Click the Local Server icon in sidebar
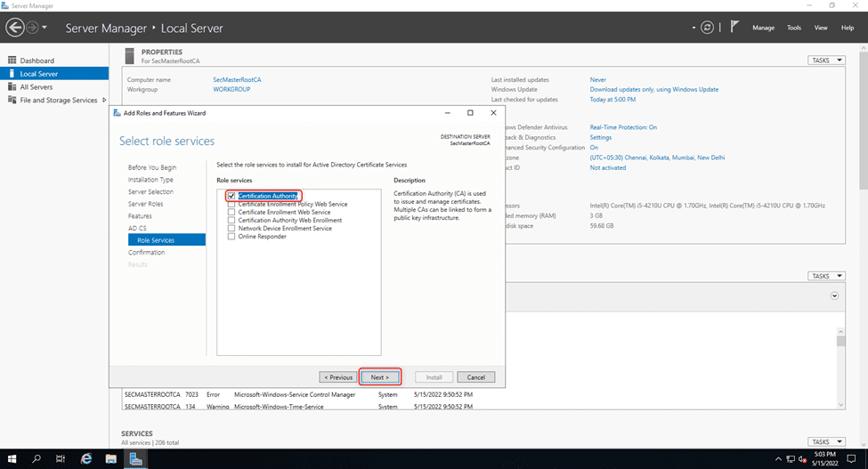The width and height of the screenshot is (868, 469). [x=12, y=73]
